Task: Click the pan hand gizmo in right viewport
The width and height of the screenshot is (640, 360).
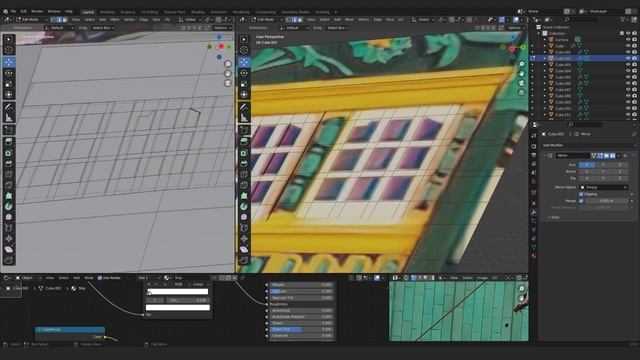Action: pos(522,73)
